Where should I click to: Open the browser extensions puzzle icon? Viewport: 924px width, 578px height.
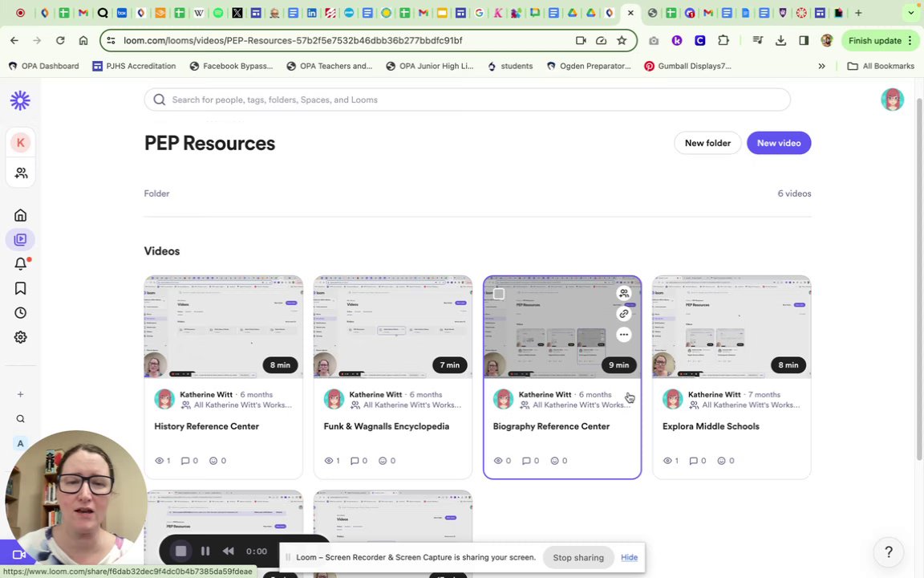click(x=723, y=40)
